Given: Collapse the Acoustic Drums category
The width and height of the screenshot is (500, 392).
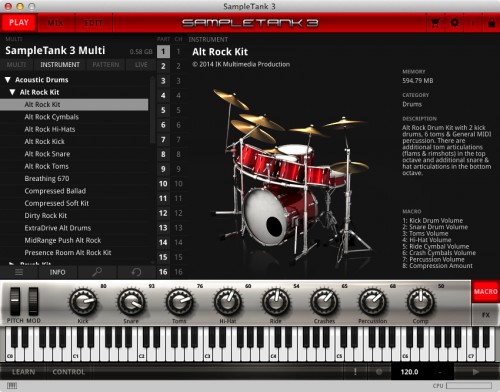Looking at the screenshot, I should tap(8, 80).
